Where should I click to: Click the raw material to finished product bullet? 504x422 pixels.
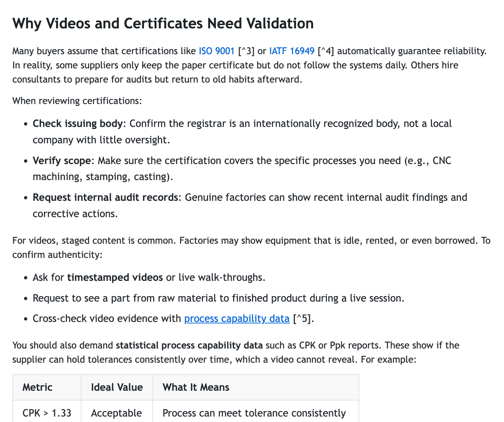(218, 298)
